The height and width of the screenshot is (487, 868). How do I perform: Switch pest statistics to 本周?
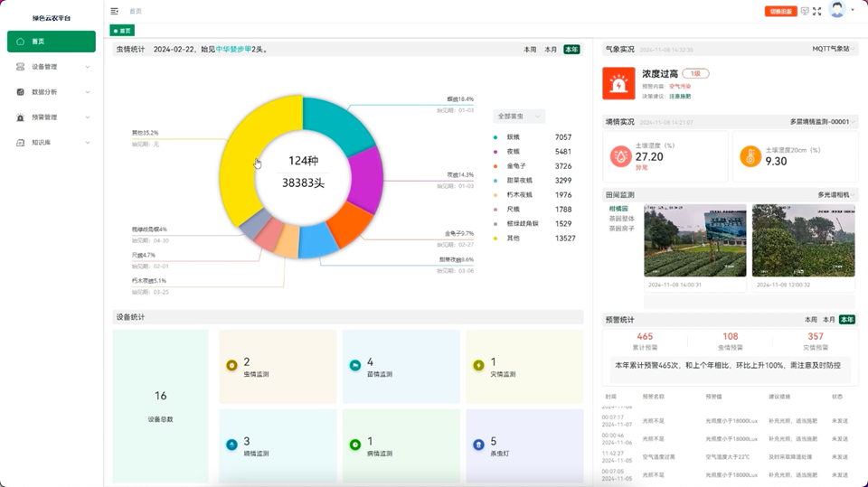(531, 50)
